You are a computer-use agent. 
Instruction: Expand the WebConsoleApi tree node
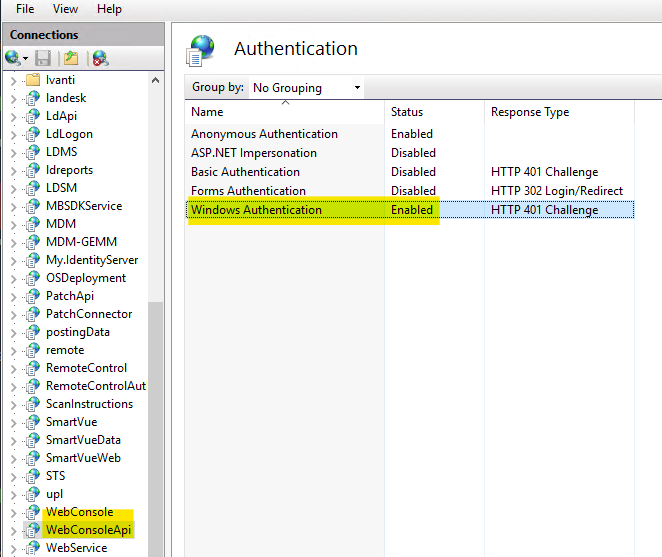[x=14, y=530]
